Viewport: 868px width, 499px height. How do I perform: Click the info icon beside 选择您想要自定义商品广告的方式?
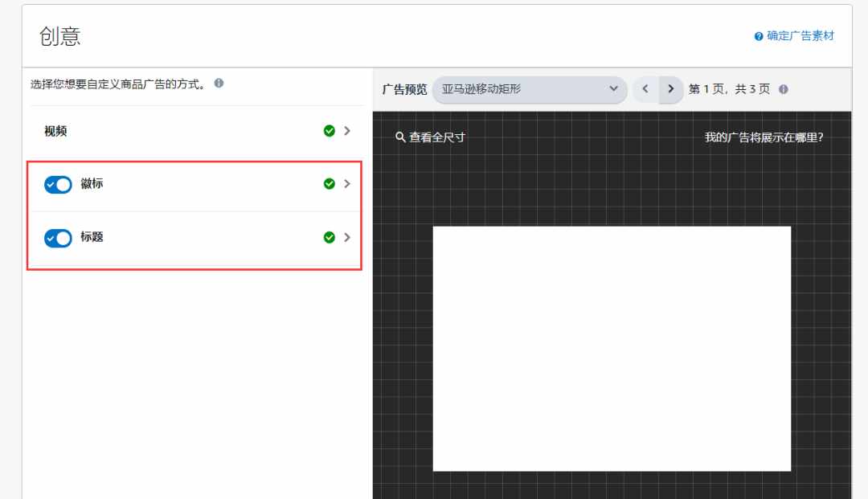(219, 83)
